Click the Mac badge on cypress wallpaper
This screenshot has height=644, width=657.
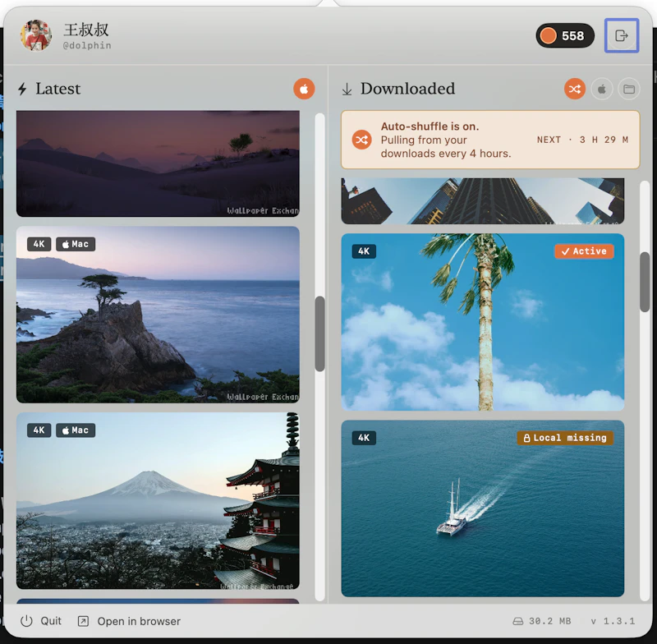[76, 244]
